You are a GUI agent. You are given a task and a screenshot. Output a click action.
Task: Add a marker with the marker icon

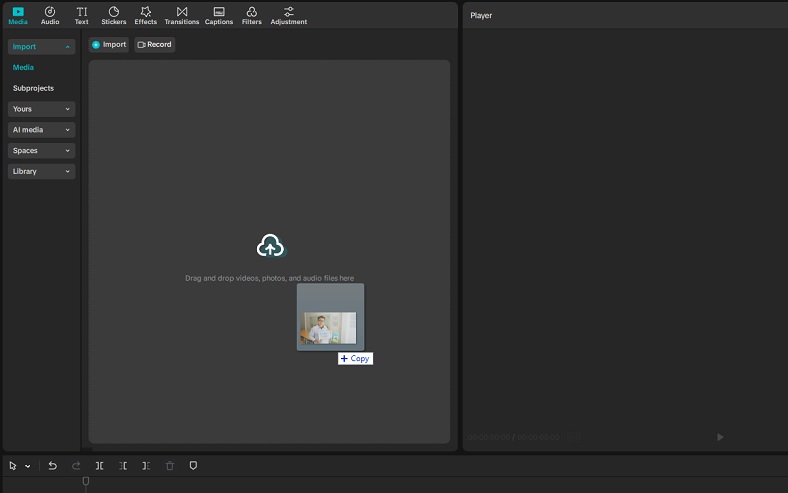pyautogui.click(x=193, y=466)
